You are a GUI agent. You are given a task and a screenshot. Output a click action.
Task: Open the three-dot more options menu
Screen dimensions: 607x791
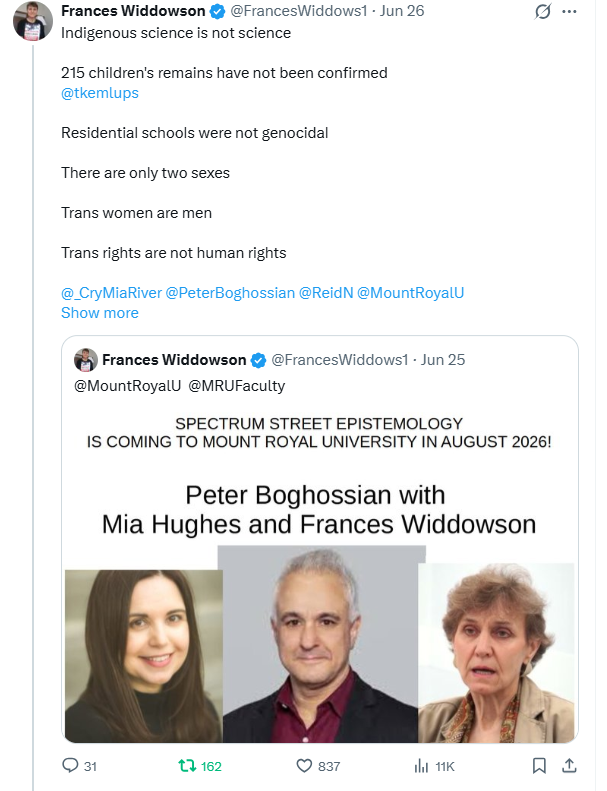tap(569, 11)
